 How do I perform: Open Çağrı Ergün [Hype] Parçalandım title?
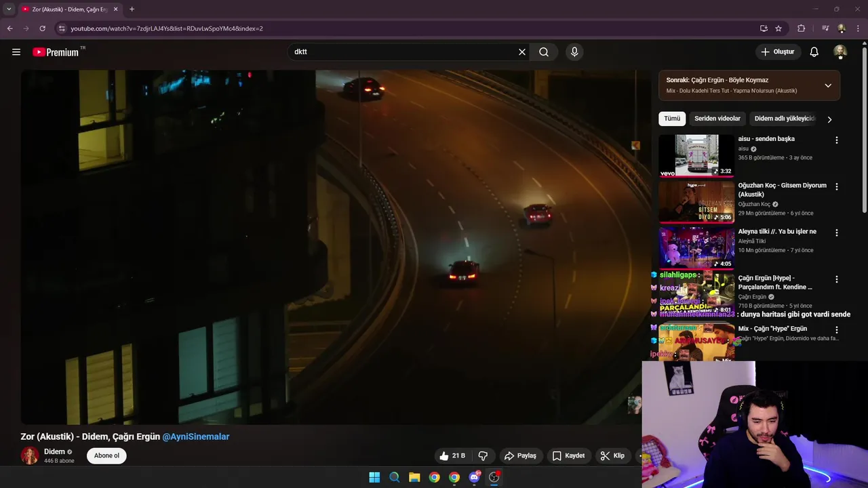click(775, 283)
